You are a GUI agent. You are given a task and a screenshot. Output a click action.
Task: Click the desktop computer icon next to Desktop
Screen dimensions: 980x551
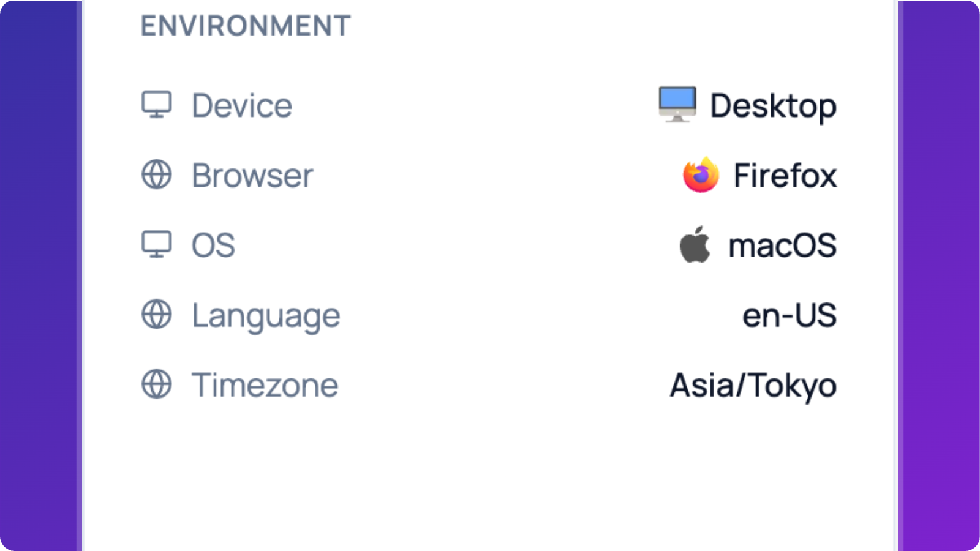(x=677, y=105)
